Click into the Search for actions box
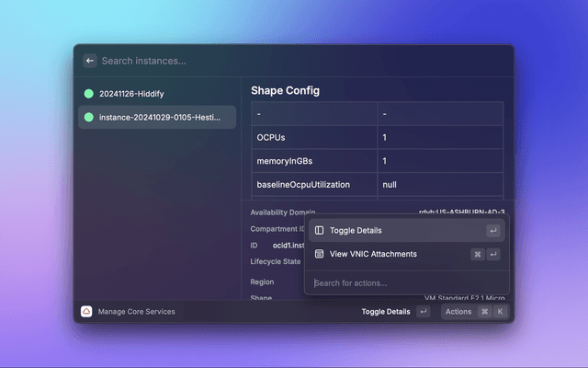The width and height of the screenshot is (588, 368). point(404,282)
